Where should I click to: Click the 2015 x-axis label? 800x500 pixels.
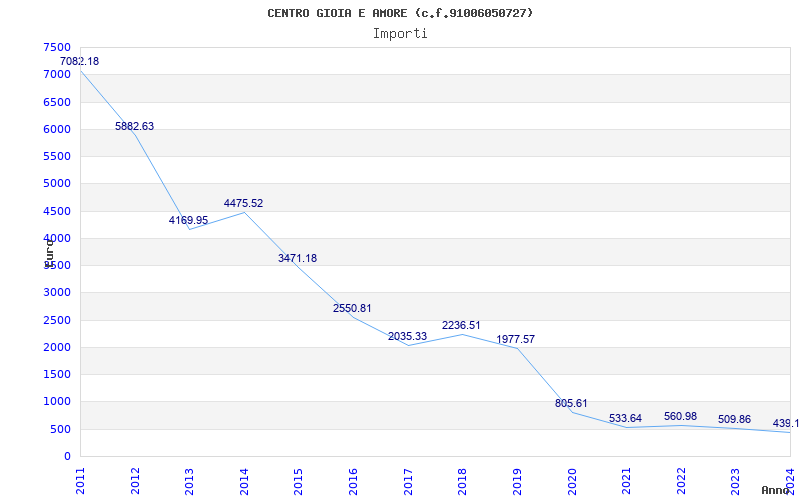click(x=299, y=481)
